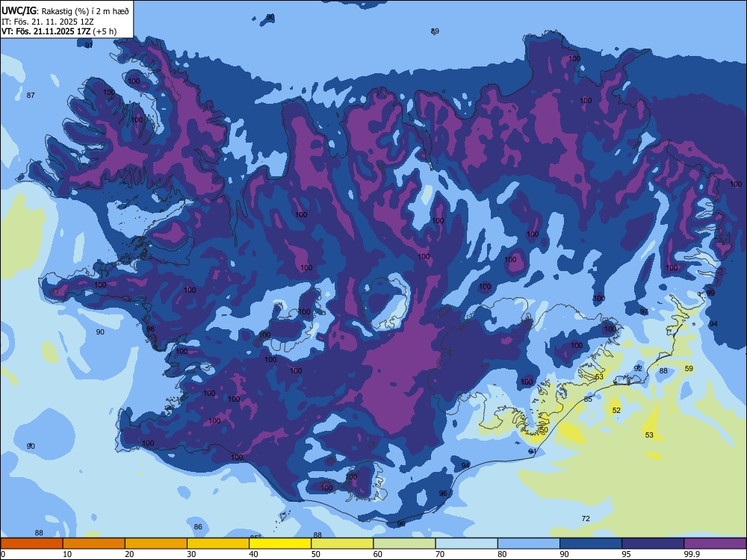Click the 98 humidity value on the map
The image size is (747, 560).
click(x=150, y=329)
